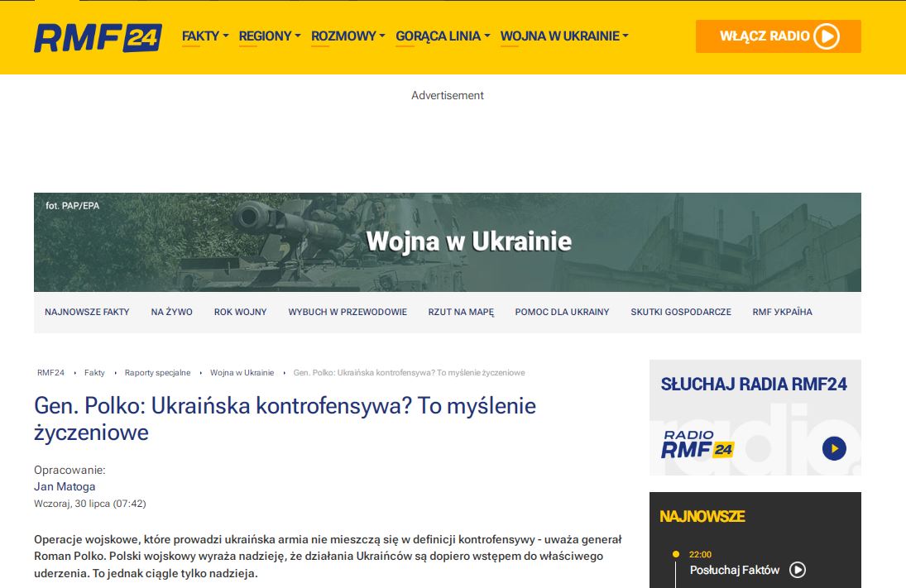Play Radio RMF24 in sidebar widget
This screenshot has height=588, width=906.
click(x=834, y=448)
